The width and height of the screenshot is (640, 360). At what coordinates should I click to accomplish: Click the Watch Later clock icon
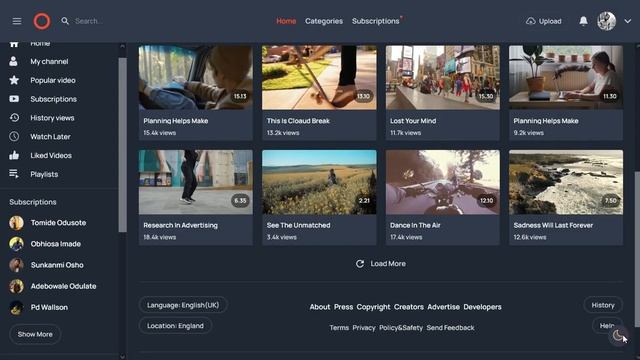[x=14, y=136]
